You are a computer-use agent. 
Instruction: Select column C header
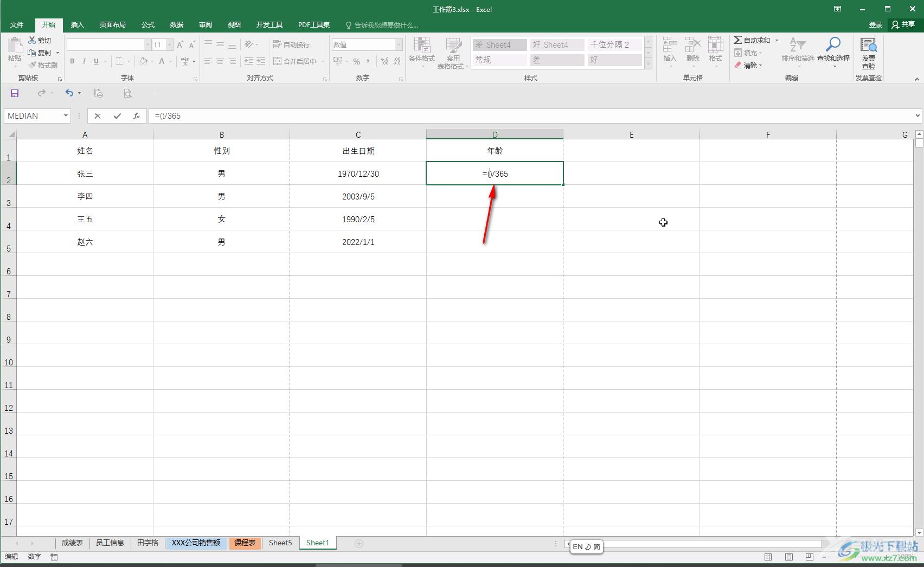coord(358,134)
